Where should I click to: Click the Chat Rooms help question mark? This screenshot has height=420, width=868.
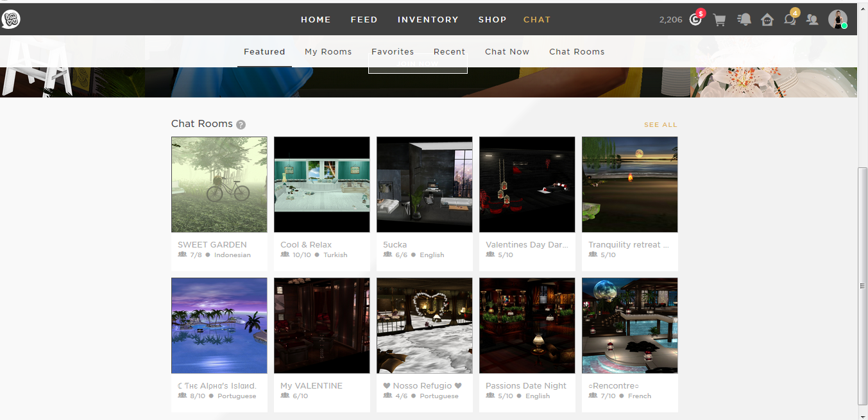pos(240,124)
